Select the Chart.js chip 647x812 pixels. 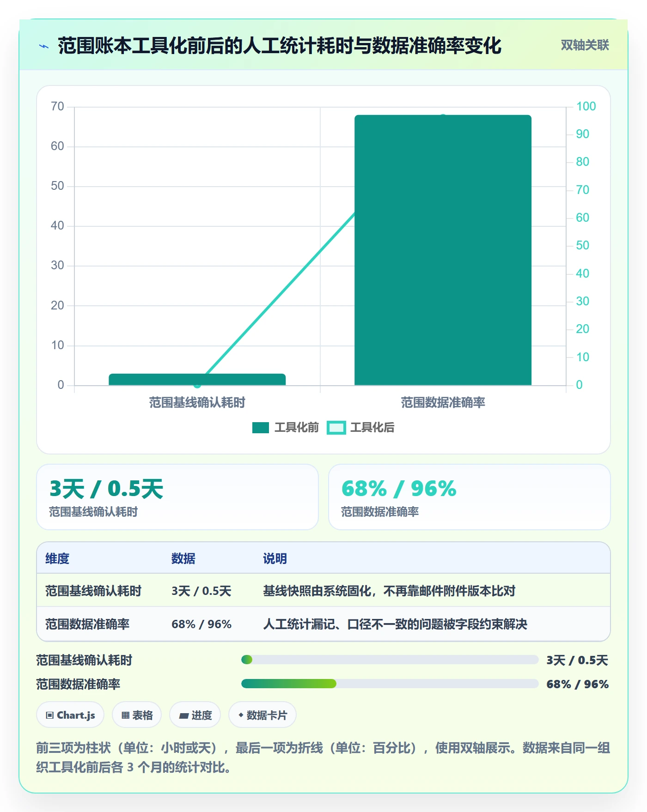[x=70, y=715]
